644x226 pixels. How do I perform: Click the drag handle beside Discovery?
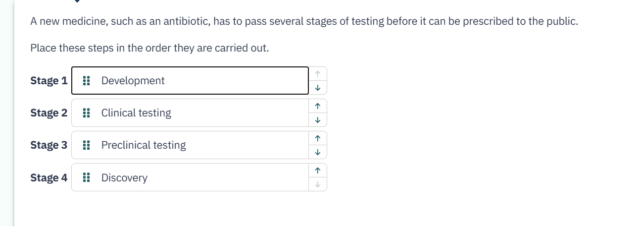[86, 177]
